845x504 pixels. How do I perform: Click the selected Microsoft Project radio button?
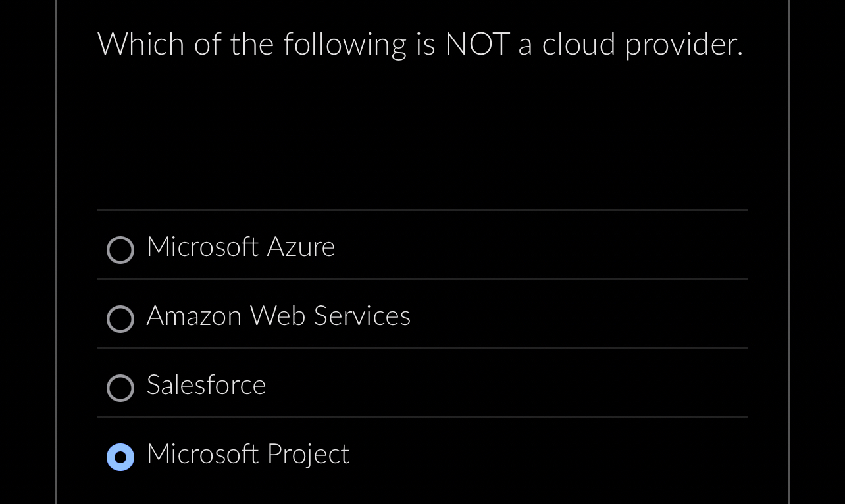(120, 457)
